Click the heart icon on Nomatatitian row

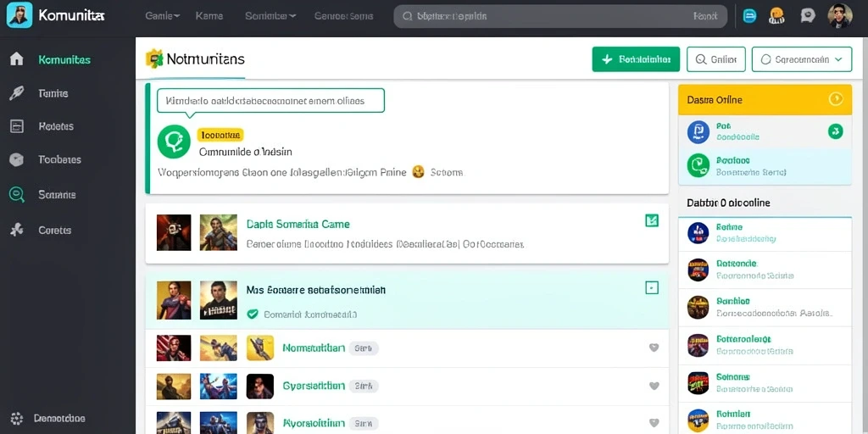pyautogui.click(x=654, y=348)
